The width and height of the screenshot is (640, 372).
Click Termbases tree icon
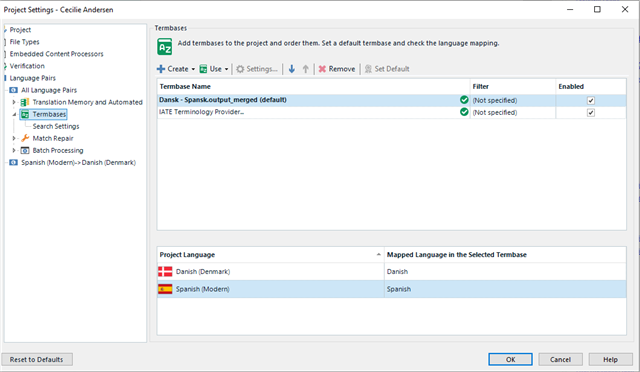(25, 114)
